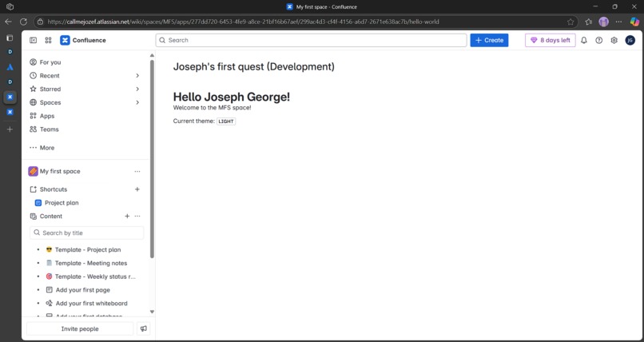
Task: Click the sidebar scrollbar thumb
Action: (x=152, y=158)
